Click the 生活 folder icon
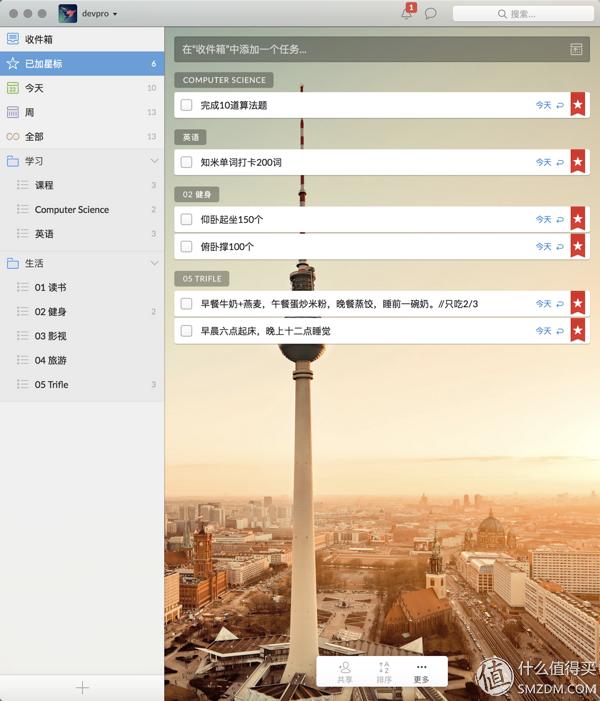Image resolution: width=600 pixels, height=701 pixels. pyautogui.click(x=13, y=263)
